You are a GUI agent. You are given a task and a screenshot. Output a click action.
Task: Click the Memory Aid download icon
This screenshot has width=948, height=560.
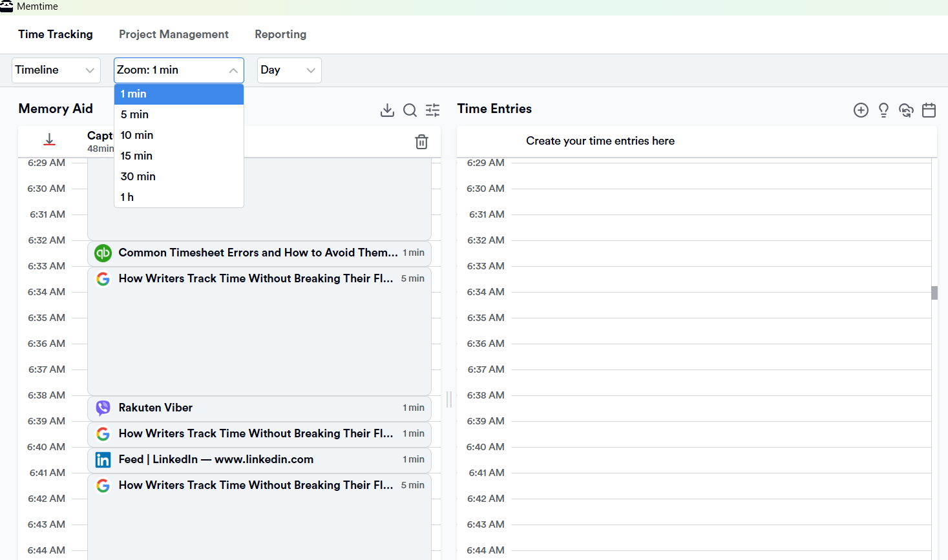click(x=387, y=110)
